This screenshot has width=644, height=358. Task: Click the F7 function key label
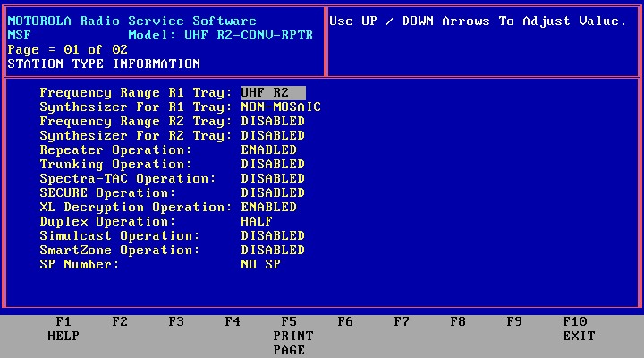click(402, 321)
